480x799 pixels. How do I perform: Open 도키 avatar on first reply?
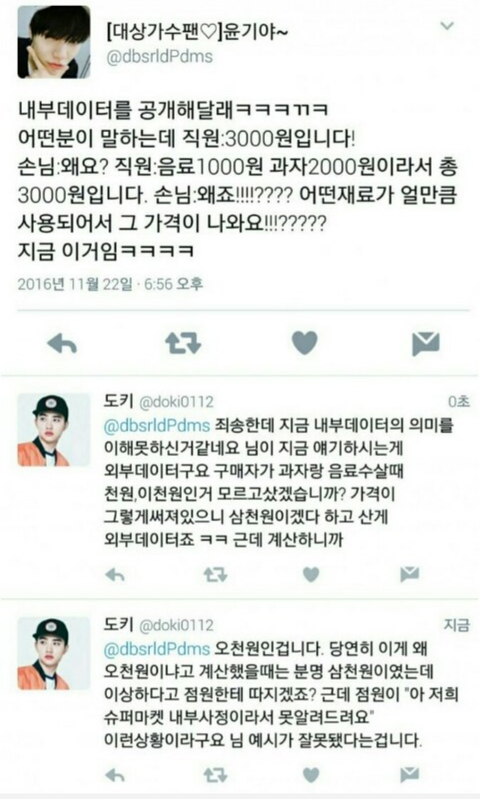(x=54, y=430)
